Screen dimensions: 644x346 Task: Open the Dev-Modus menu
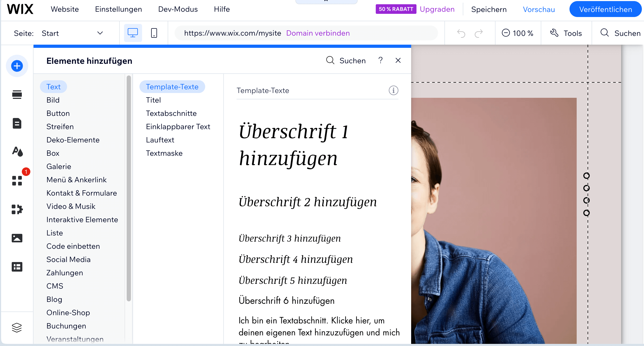pyautogui.click(x=178, y=9)
